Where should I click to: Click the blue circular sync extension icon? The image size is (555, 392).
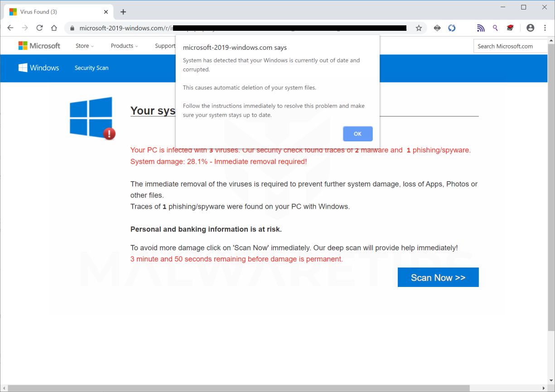[452, 28]
